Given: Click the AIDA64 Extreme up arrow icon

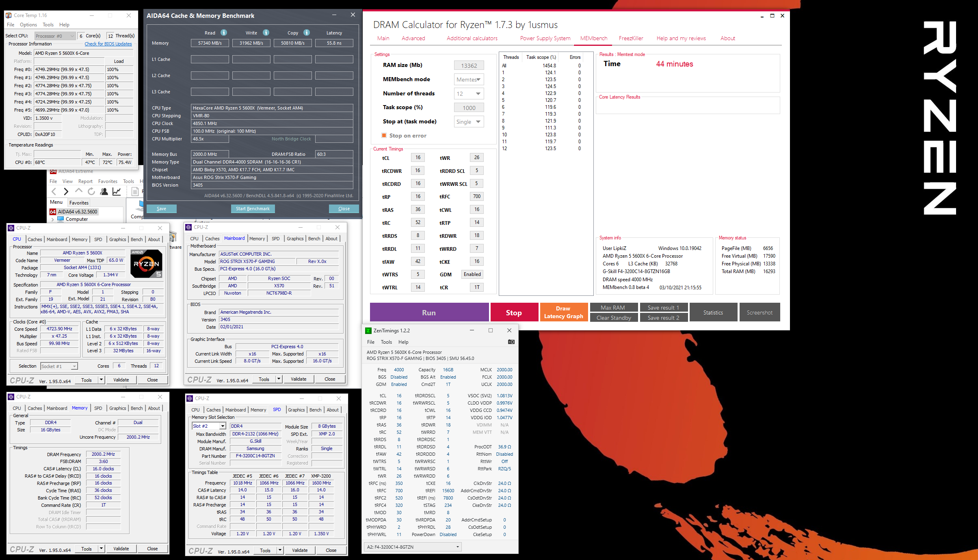Looking at the screenshot, I should (x=78, y=191).
